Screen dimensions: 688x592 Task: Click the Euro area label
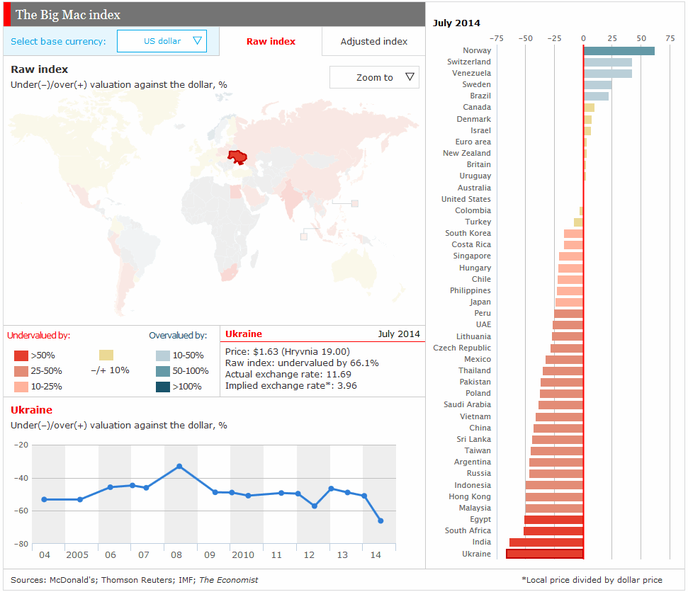click(x=473, y=142)
